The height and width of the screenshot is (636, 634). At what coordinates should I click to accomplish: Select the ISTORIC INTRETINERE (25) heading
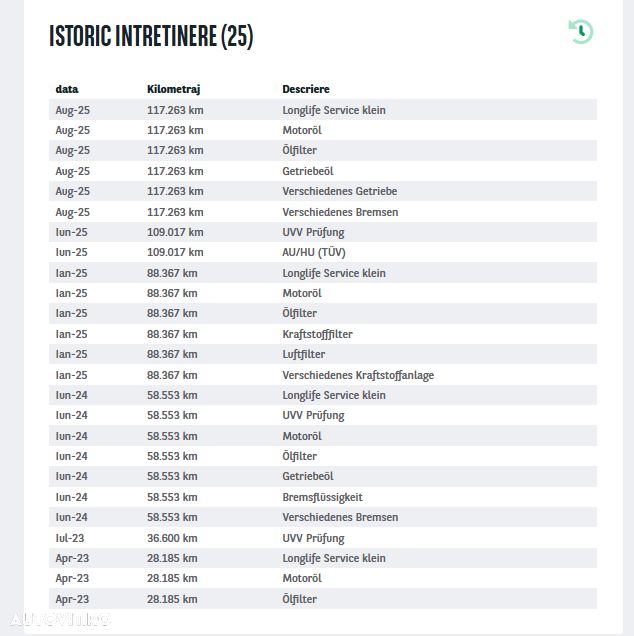coord(151,36)
